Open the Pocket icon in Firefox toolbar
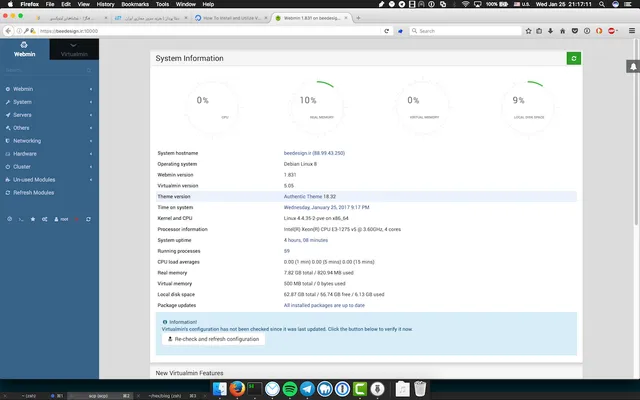The image size is (640, 400). point(575,31)
